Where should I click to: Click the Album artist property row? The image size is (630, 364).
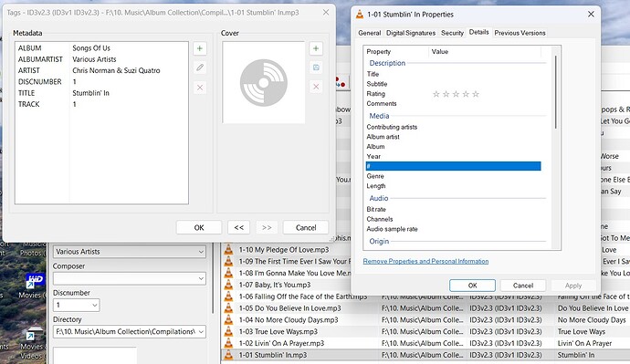[453, 137]
